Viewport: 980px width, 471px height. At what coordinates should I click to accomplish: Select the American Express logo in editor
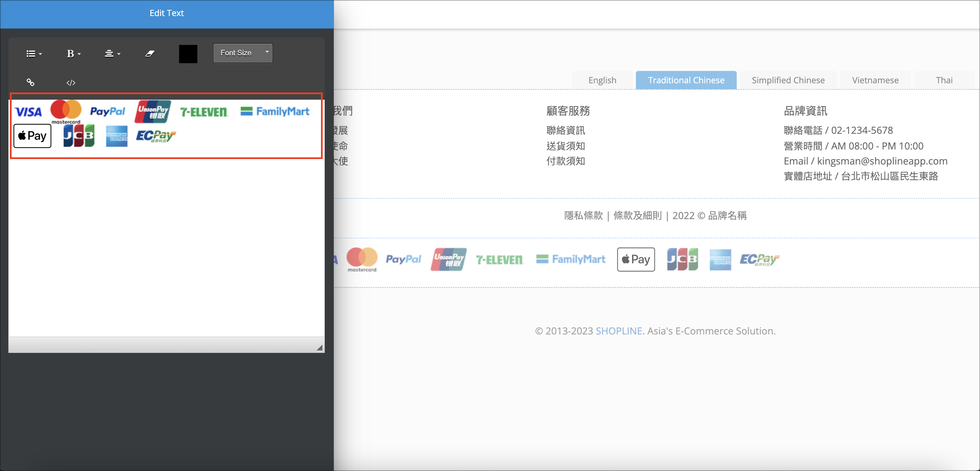(x=116, y=136)
